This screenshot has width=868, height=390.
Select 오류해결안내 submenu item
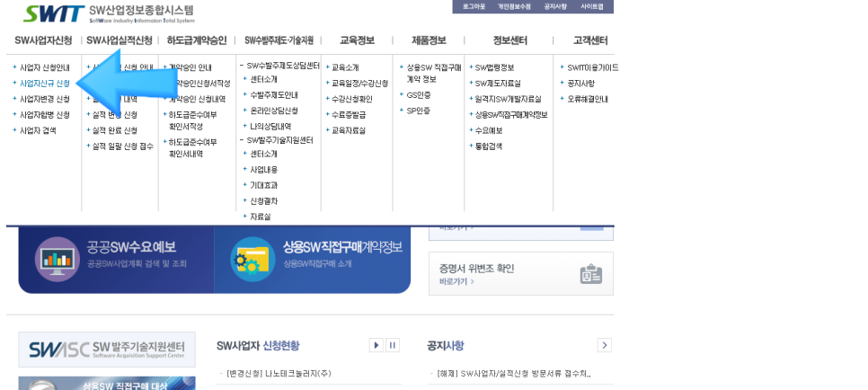point(588,99)
